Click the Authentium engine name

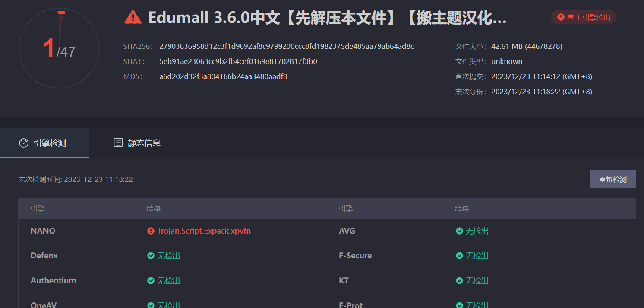(53, 281)
